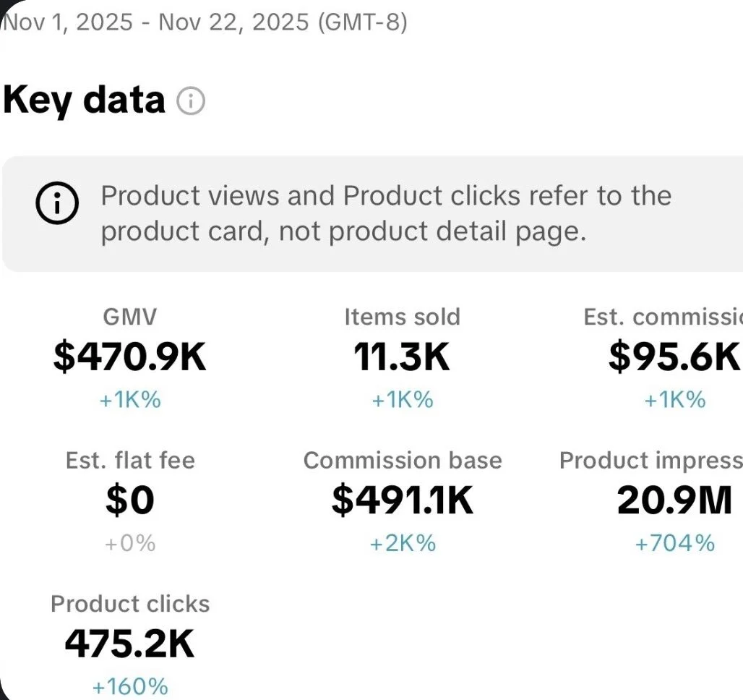The image size is (743, 700).
Task: Click the Items sold +1K% change label
Action: coord(402,399)
